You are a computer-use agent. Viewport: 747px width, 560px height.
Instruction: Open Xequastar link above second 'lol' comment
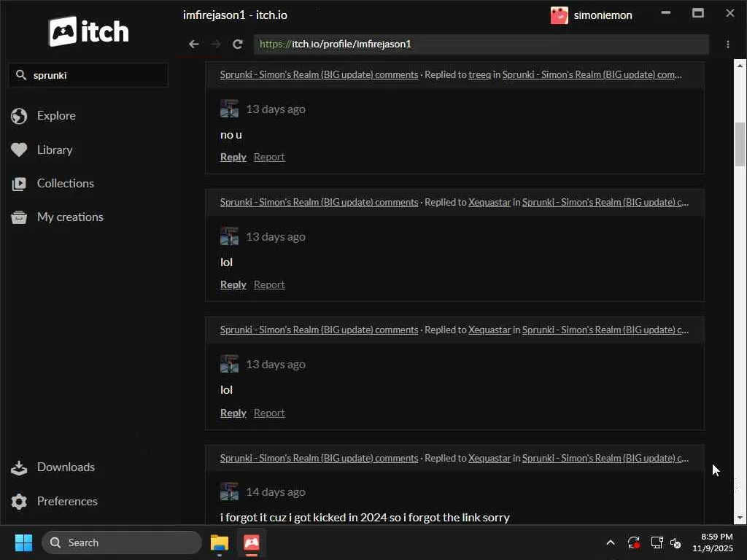(489, 330)
